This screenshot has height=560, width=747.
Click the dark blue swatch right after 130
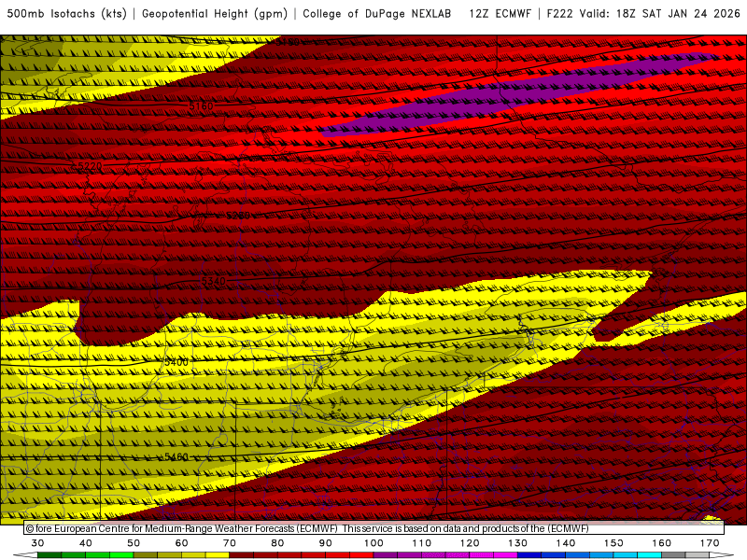coord(529,555)
